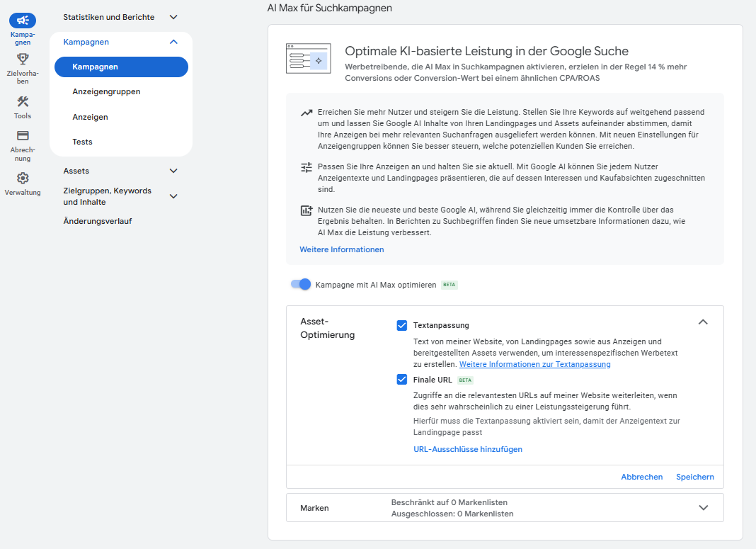Uncheck the Textanpassung checkbox
Image resolution: width=756 pixels, height=549 pixels.
pos(402,325)
